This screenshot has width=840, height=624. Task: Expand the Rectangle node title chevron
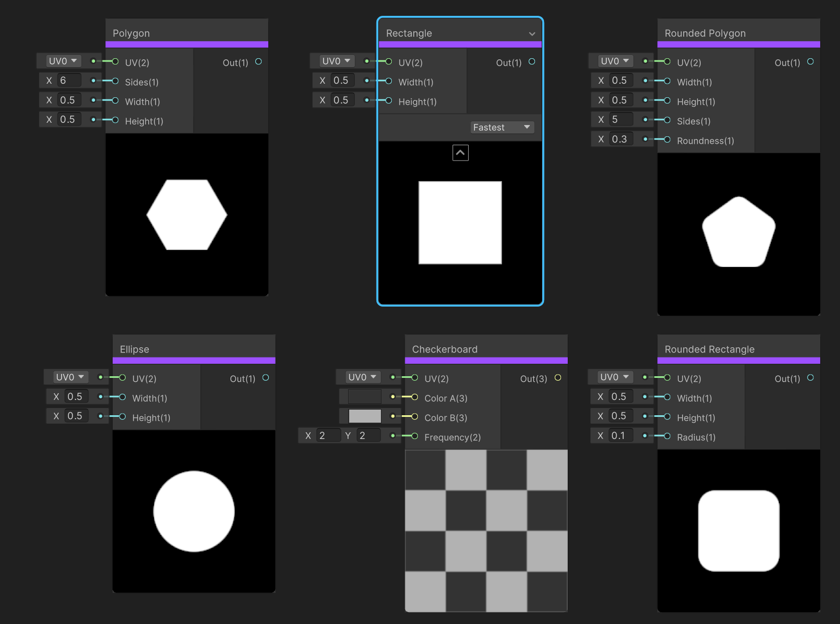point(532,33)
